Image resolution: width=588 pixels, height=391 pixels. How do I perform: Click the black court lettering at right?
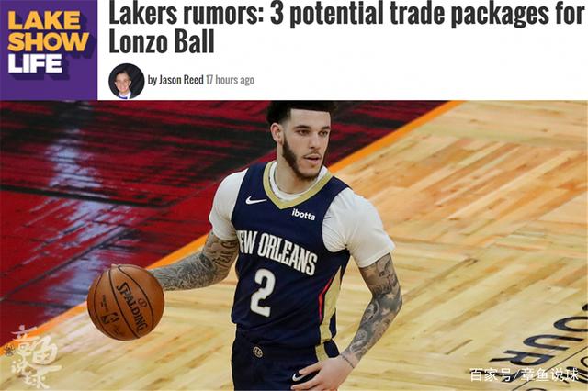[x=548, y=344]
